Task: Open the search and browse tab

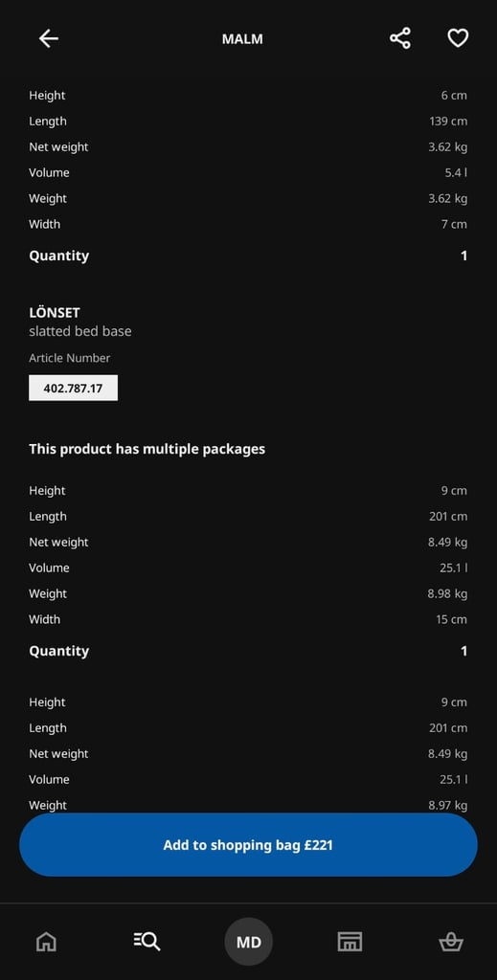Action: click(x=147, y=942)
